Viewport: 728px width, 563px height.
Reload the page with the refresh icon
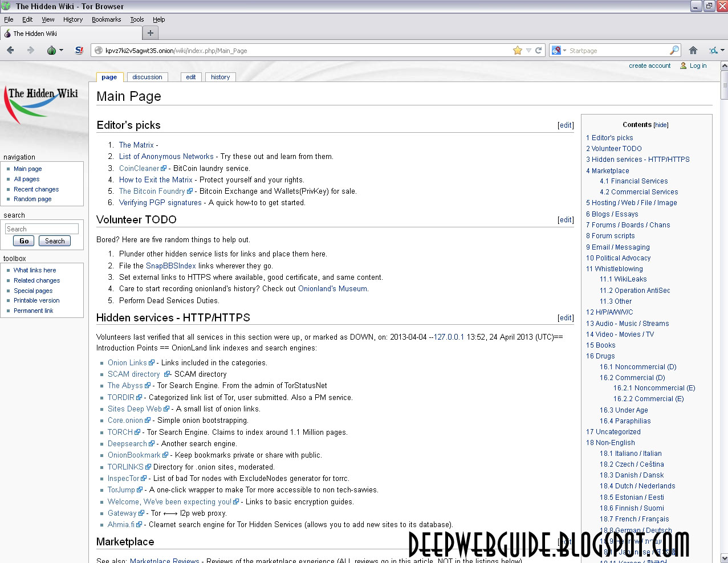click(538, 50)
